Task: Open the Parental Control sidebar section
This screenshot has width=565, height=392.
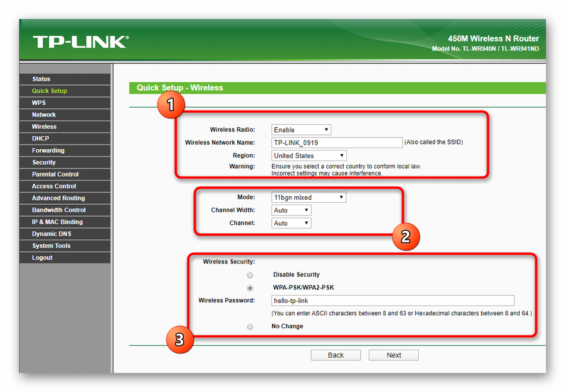Action: coord(55,174)
